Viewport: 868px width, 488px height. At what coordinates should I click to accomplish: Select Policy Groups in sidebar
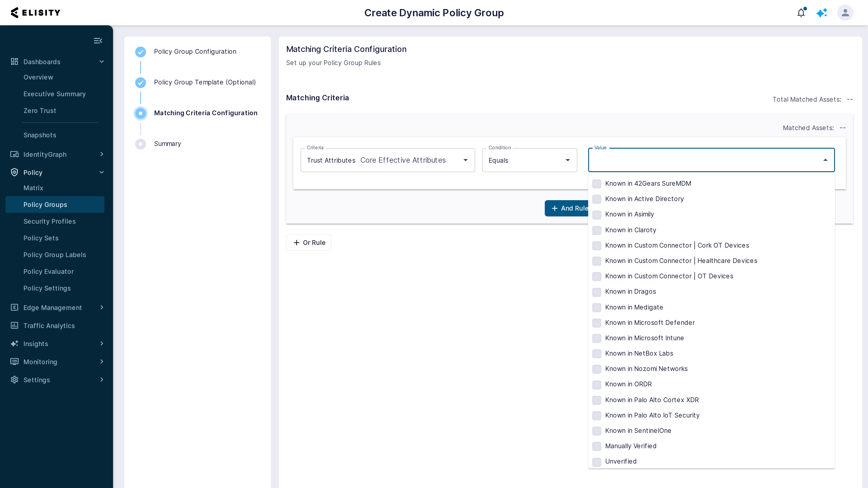click(55, 205)
